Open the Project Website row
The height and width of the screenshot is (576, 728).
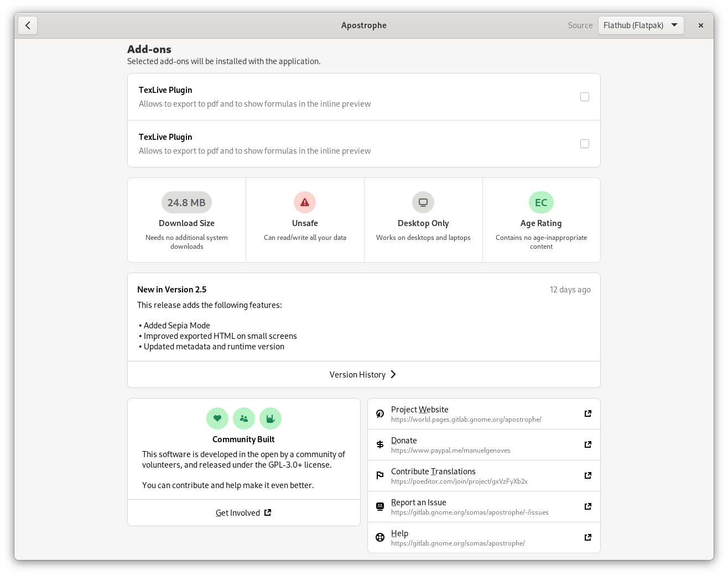pos(484,414)
